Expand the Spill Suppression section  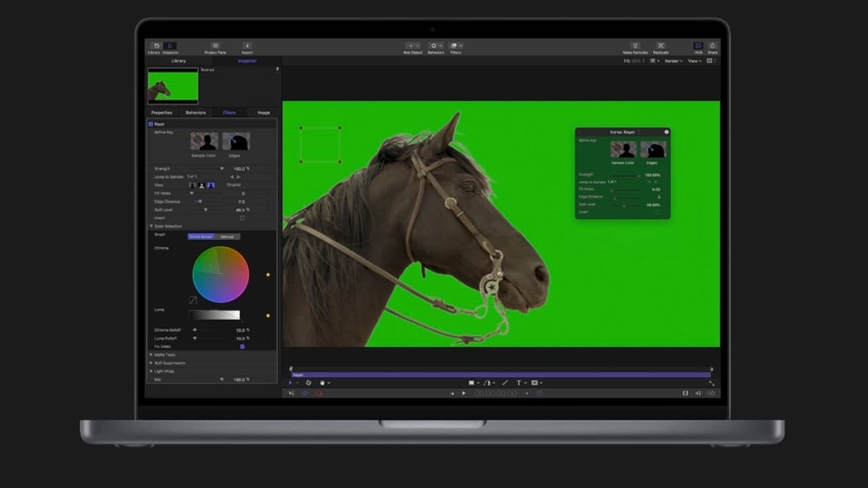[x=151, y=363]
